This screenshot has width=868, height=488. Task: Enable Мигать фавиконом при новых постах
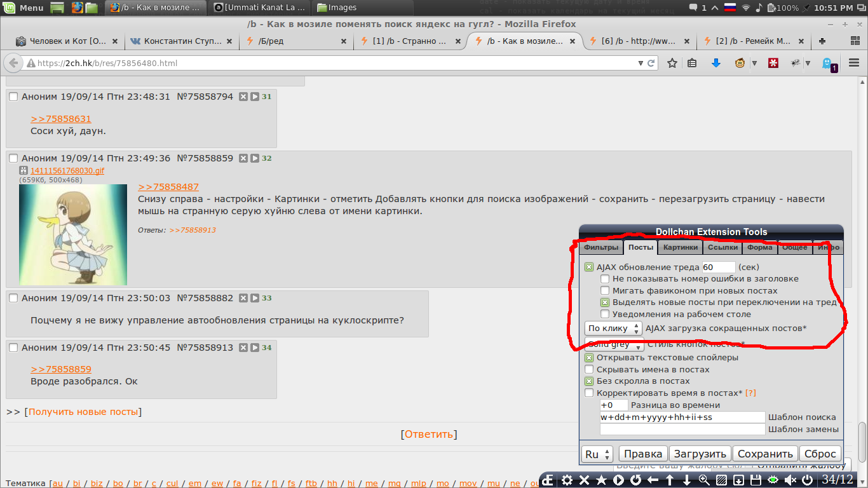pyautogui.click(x=605, y=290)
